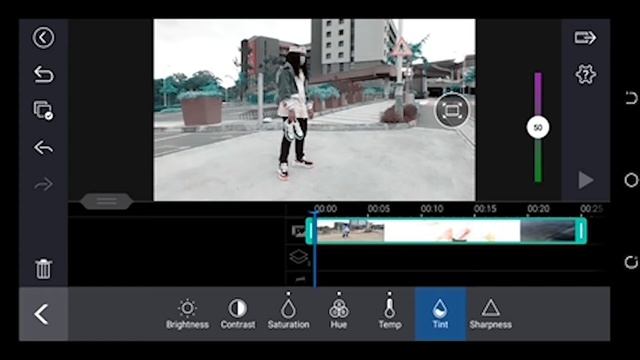Undo the last action with left arrow

tap(43, 147)
